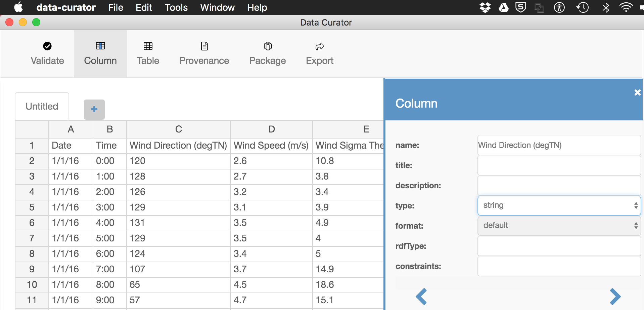Open the Package properties icon
This screenshot has width=644, height=310.
pyautogui.click(x=268, y=46)
